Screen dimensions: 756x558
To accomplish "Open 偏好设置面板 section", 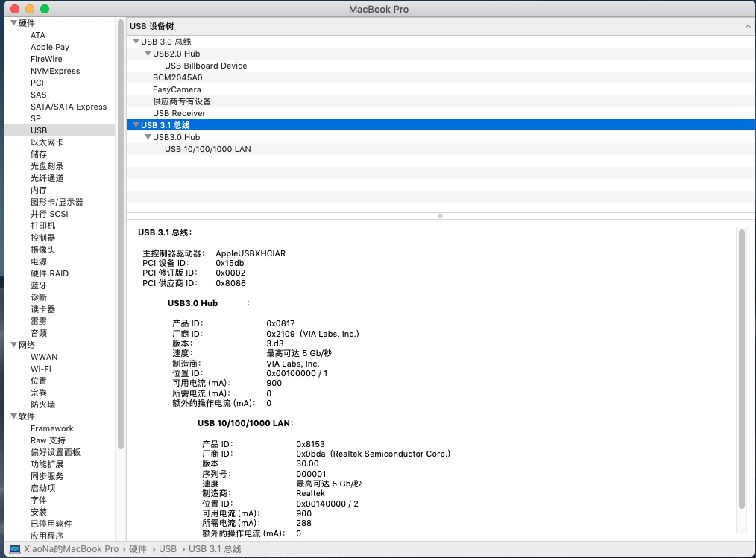I will coord(55,452).
